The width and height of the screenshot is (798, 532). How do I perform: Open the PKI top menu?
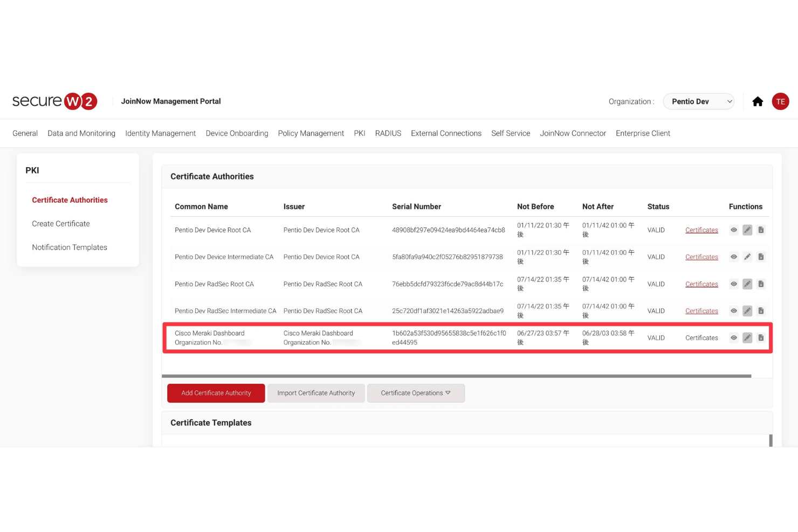click(x=360, y=133)
